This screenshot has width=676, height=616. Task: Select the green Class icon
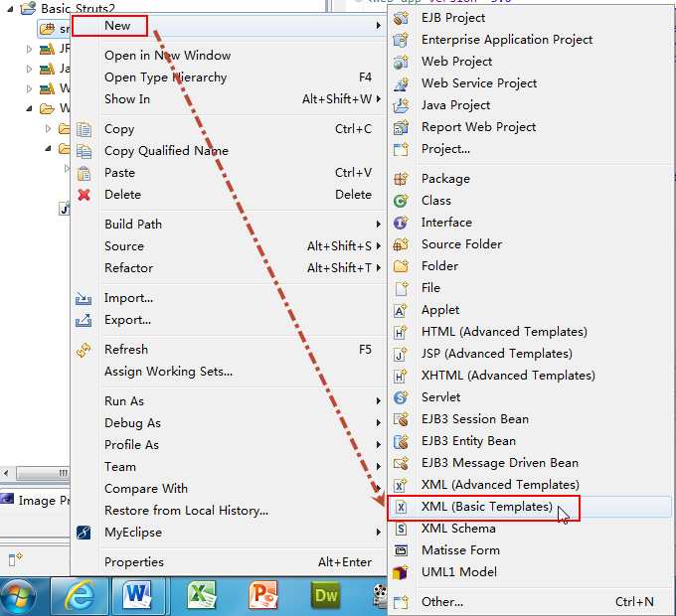point(401,201)
